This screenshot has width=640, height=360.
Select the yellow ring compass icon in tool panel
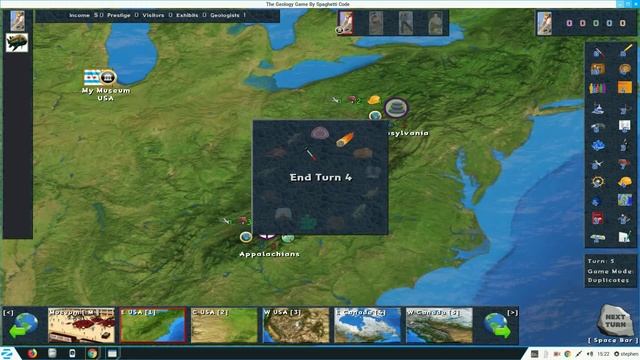pyautogui.click(x=598, y=182)
